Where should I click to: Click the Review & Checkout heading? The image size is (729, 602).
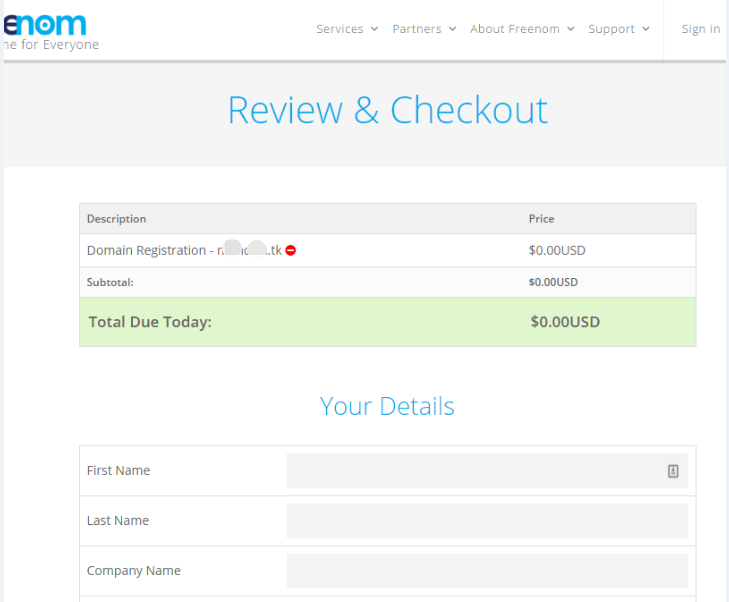coord(387,110)
